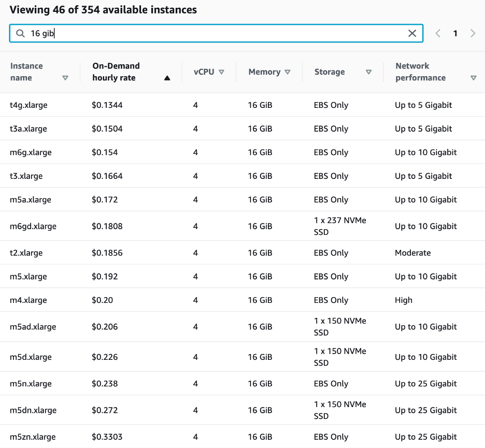Screen dimensions: 485x448
Task: Click the m5zn.xlarge instance name
Action: [x=33, y=437]
